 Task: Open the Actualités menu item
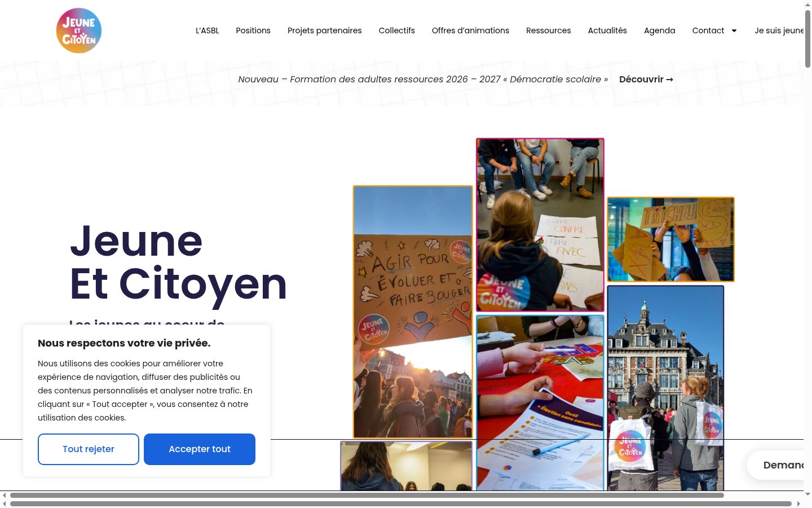click(x=607, y=30)
